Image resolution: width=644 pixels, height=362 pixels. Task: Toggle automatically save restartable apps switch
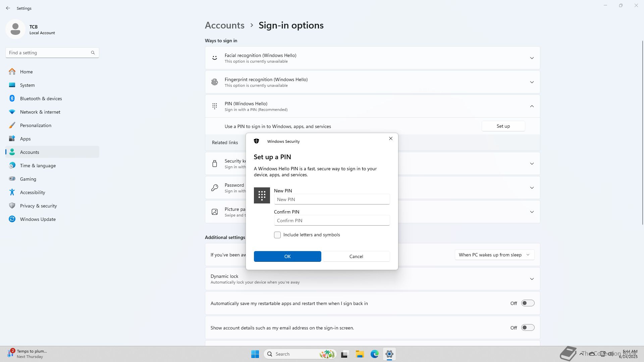pos(527,303)
